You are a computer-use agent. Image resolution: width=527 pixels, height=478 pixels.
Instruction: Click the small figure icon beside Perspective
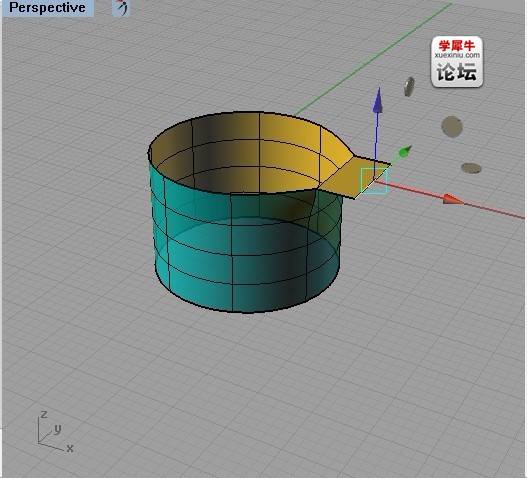click(122, 7)
